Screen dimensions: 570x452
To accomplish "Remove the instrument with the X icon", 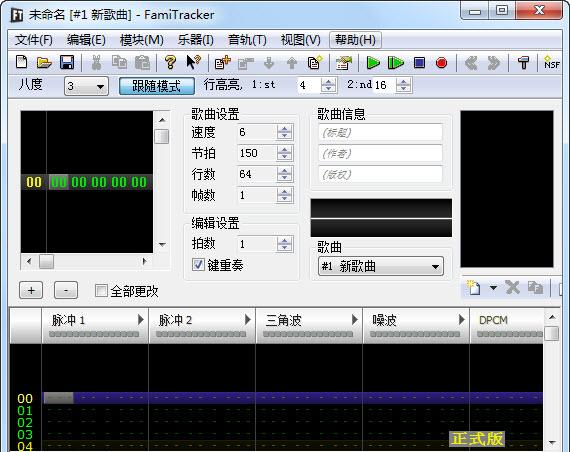I will coord(513,288).
